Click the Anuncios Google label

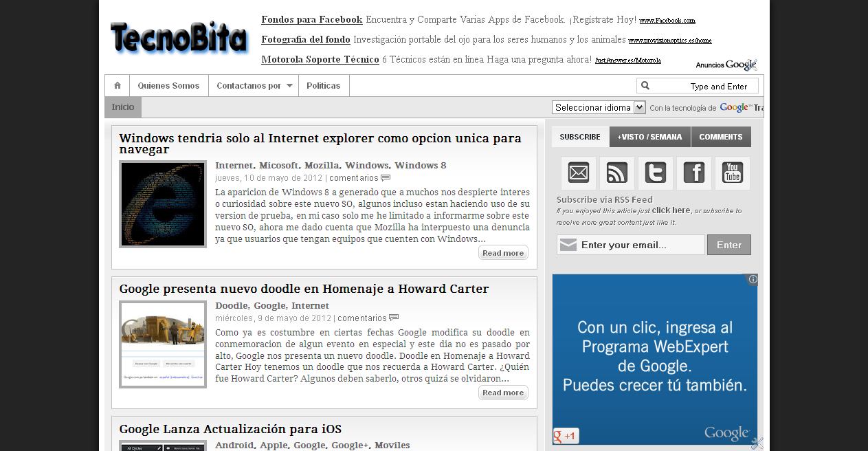(726, 65)
